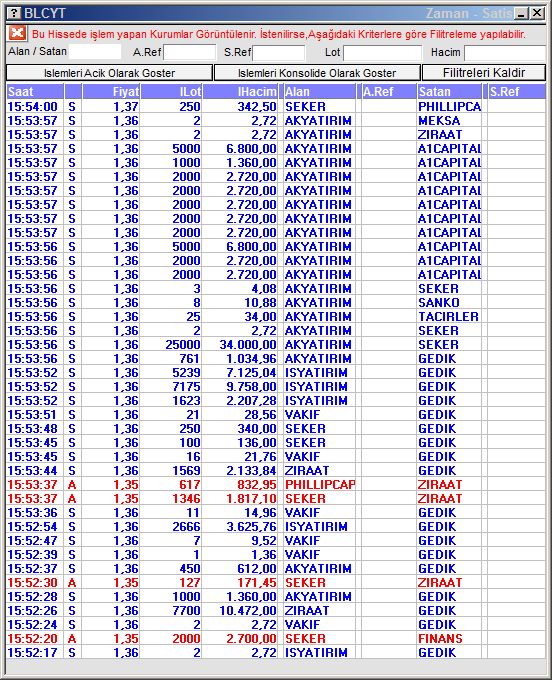
Task: Sort by Saat column header
Action: [x=35, y=92]
